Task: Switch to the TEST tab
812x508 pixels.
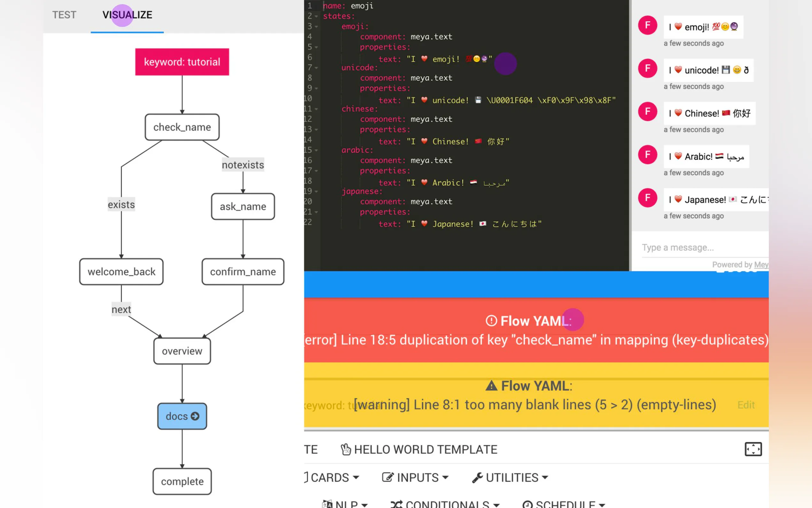Action: [x=64, y=15]
